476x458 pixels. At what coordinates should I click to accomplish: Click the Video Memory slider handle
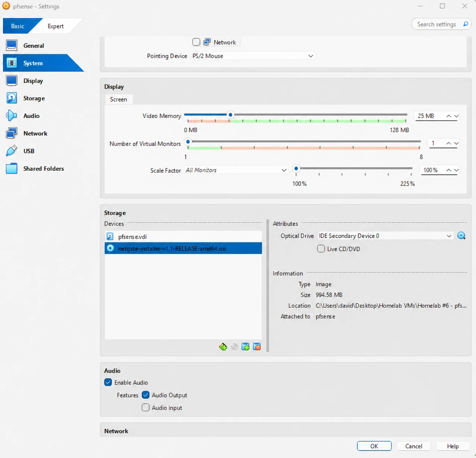click(x=231, y=115)
